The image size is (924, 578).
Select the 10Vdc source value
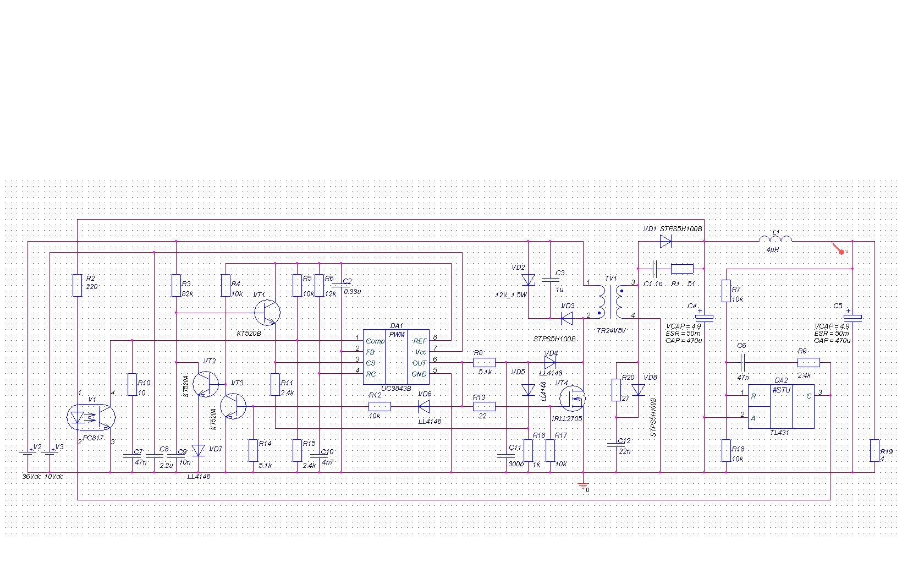pyautogui.click(x=54, y=477)
